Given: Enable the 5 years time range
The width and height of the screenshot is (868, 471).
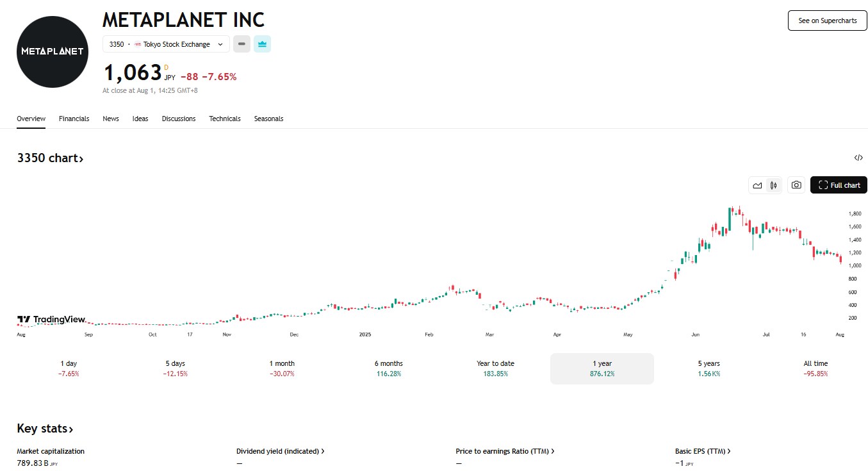Looking at the screenshot, I should click(708, 368).
